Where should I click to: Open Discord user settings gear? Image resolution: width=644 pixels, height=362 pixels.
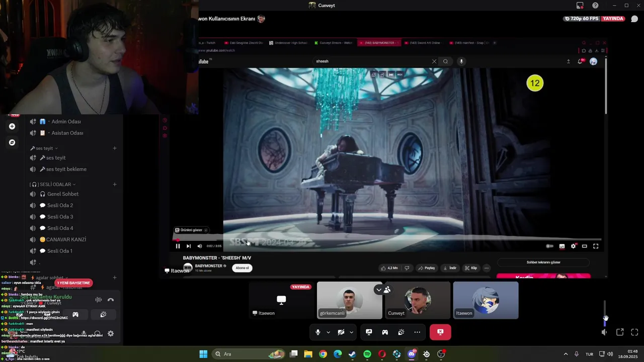pos(111,333)
